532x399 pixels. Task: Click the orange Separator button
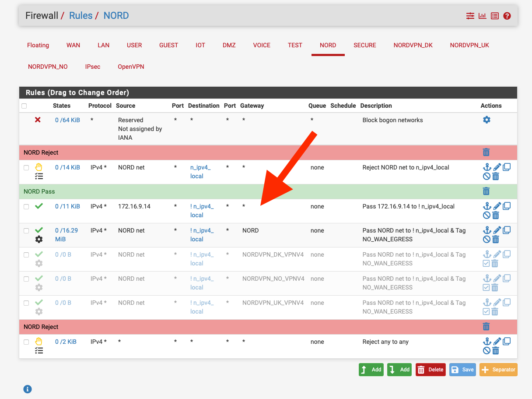(x=498, y=370)
